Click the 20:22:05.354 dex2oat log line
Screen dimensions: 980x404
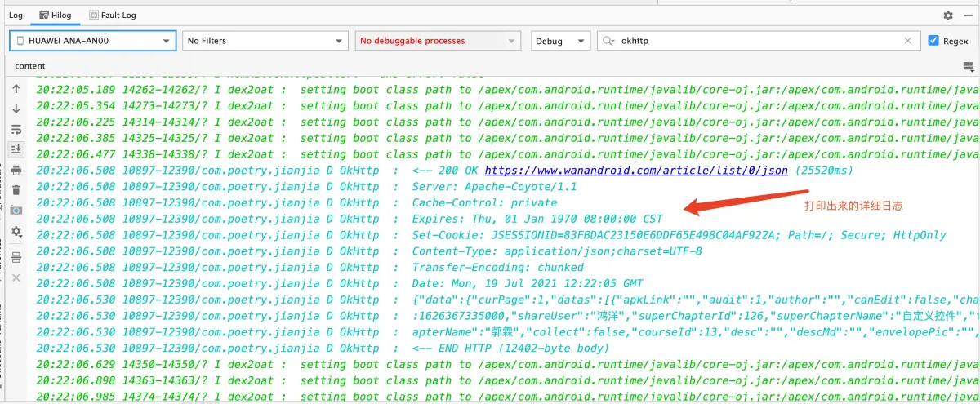(x=506, y=106)
